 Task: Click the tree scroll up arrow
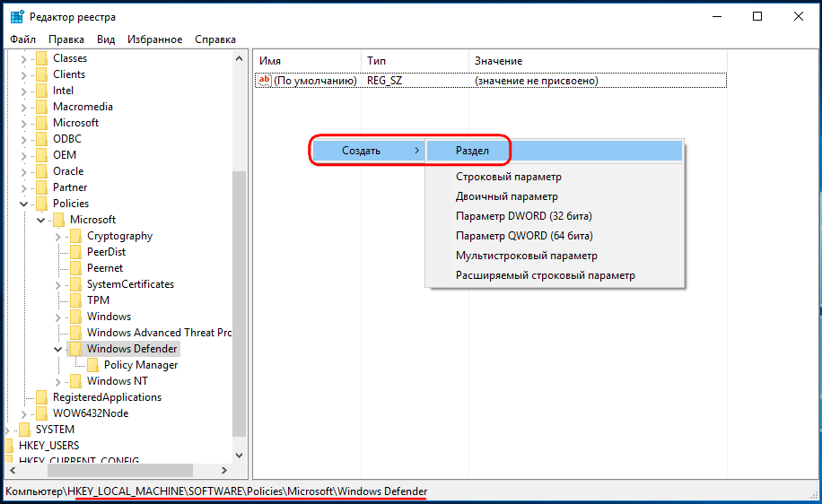[x=239, y=58]
